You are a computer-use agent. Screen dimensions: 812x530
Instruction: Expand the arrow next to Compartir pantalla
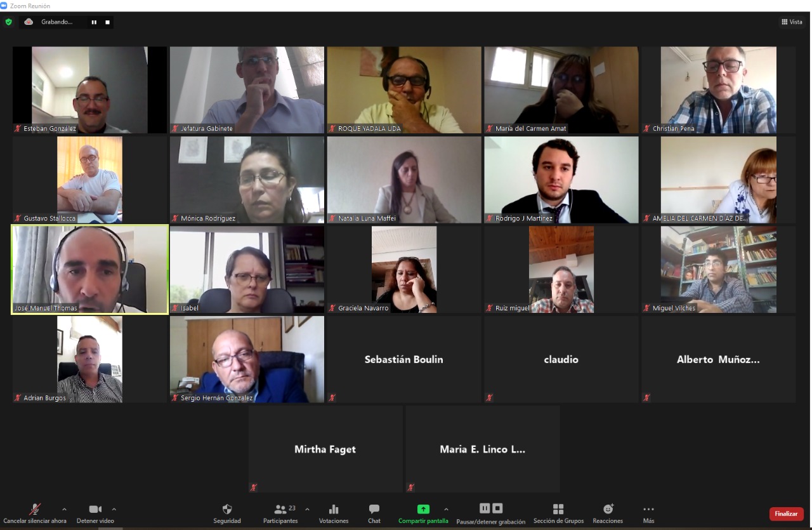(446, 509)
